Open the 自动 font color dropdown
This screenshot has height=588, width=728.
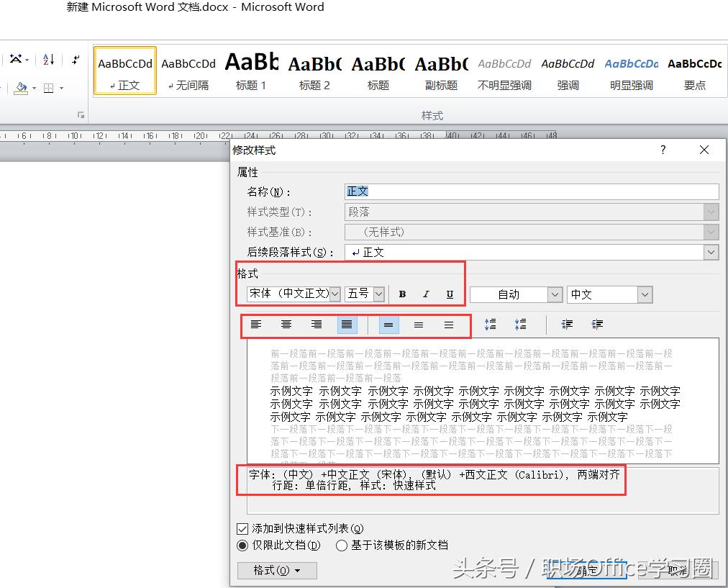point(554,294)
